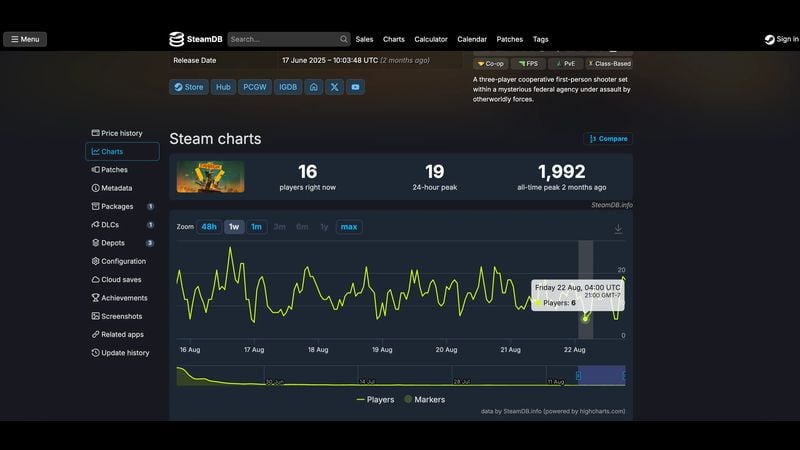Open the YouTube link icon
Screen dimensions: 800x450
tap(355, 87)
